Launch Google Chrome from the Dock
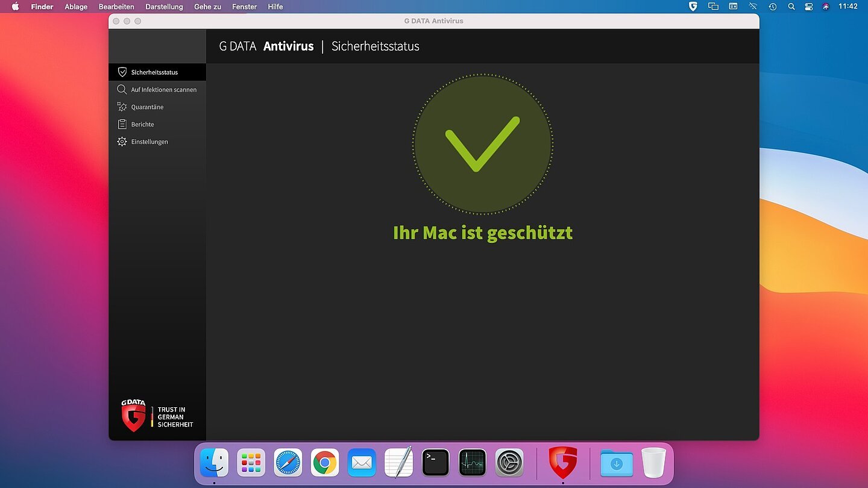 click(325, 463)
